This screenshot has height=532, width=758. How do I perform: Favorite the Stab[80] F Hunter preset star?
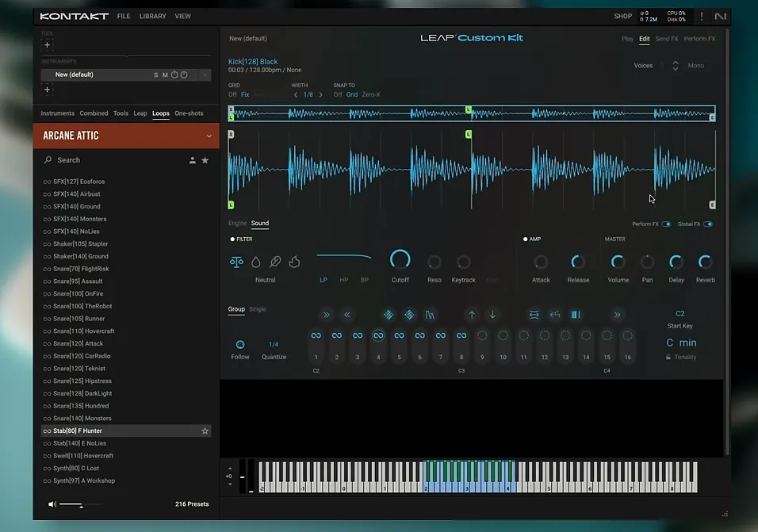[205, 431]
